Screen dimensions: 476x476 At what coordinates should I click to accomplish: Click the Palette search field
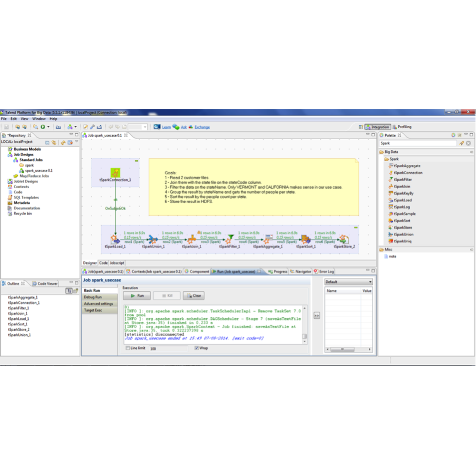[418, 143]
